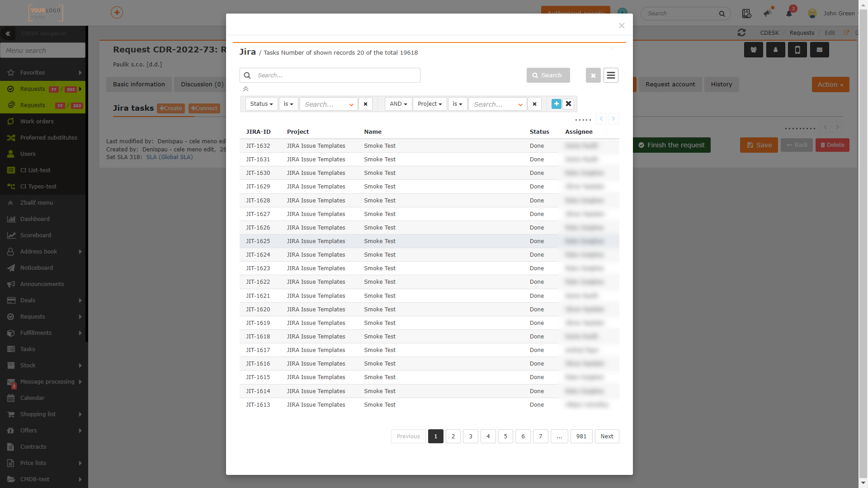Add a new filter condition
Viewport: 868px width, 488px height.
click(x=557, y=104)
